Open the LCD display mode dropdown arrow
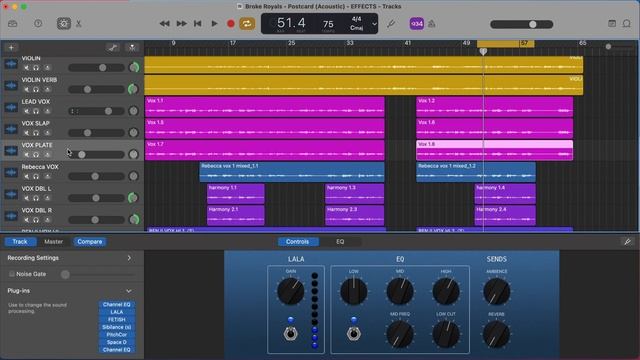Image resolution: width=640 pixels, height=360 pixels. [x=374, y=24]
